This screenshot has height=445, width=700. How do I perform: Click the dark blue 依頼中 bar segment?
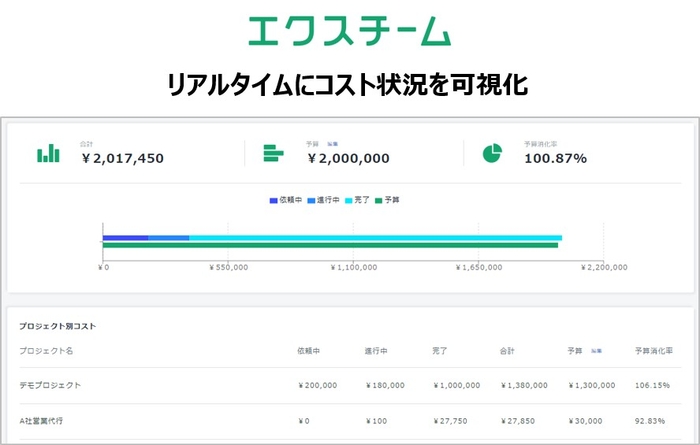coord(125,238)
